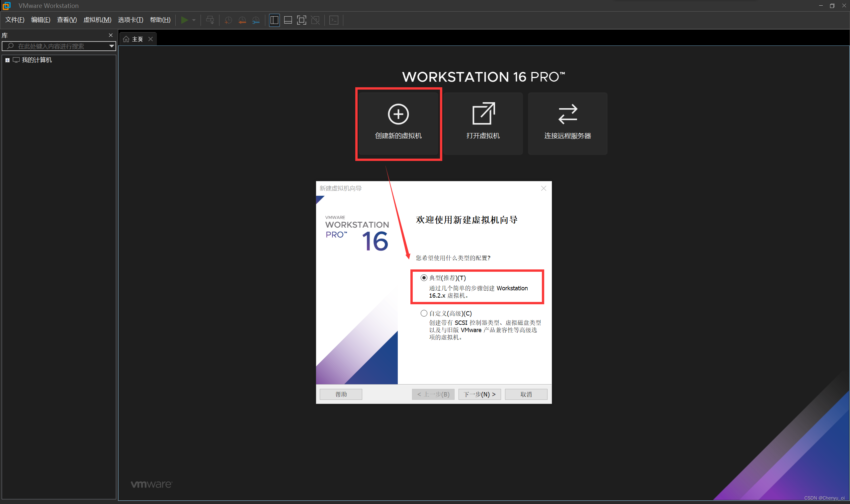Click Connect to Remote Server tile
850x504 pixels.
click(567, 123)
